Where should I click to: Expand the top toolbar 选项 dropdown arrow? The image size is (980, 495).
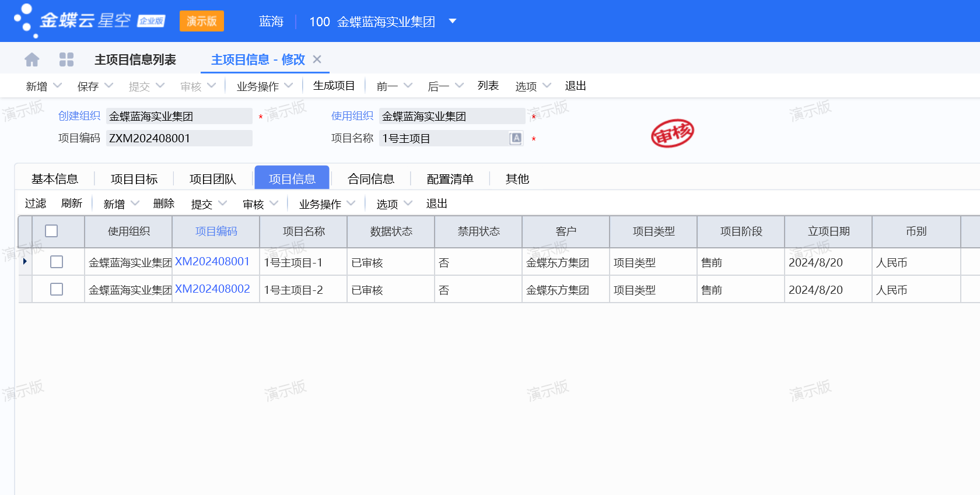click(547, 86)
